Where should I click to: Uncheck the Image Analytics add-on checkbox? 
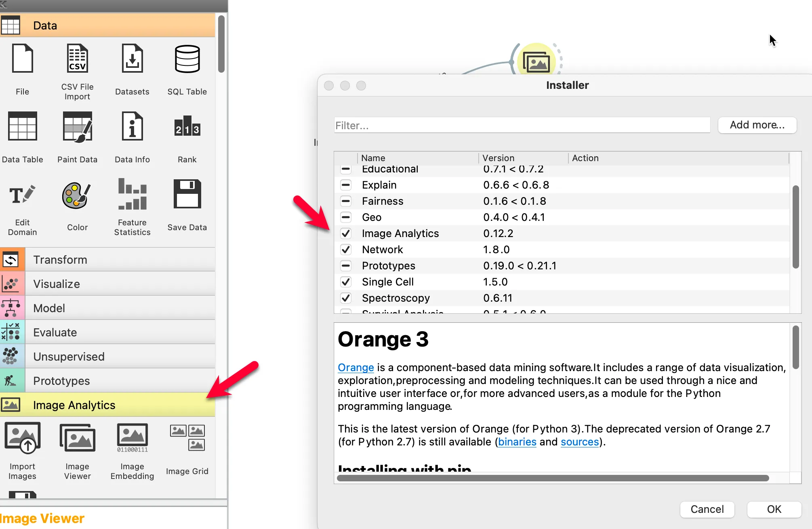346,233
